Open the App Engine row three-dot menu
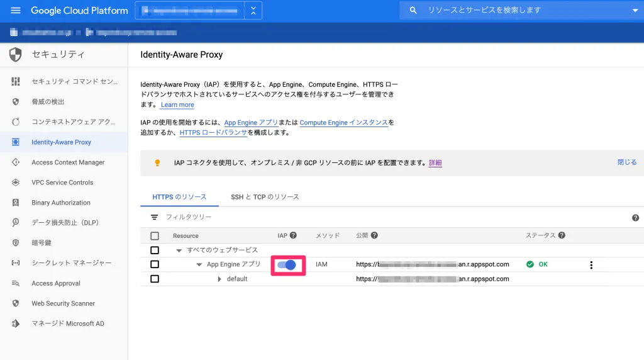This screenshot has width=644, height=360. click(591, 265)
